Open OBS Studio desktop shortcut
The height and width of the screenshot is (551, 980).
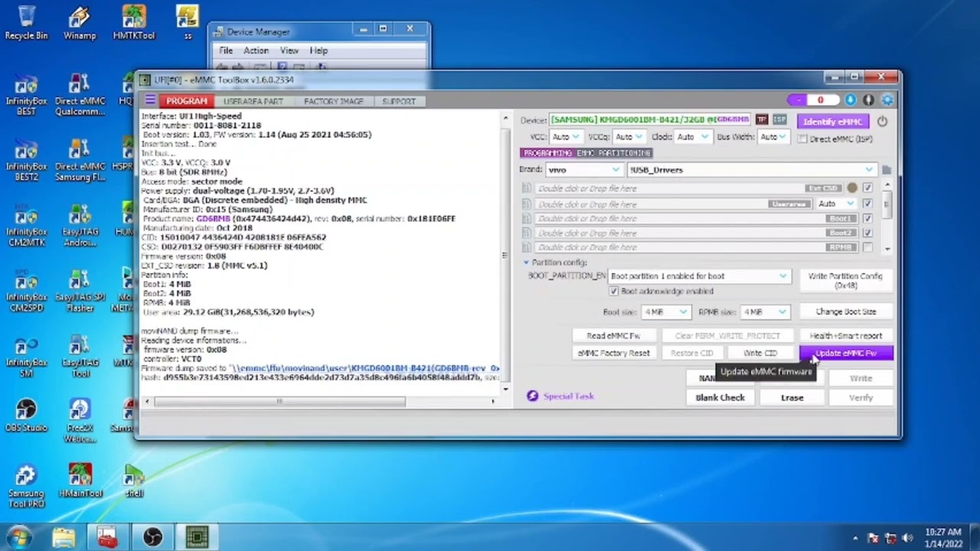tap(26, 416)
